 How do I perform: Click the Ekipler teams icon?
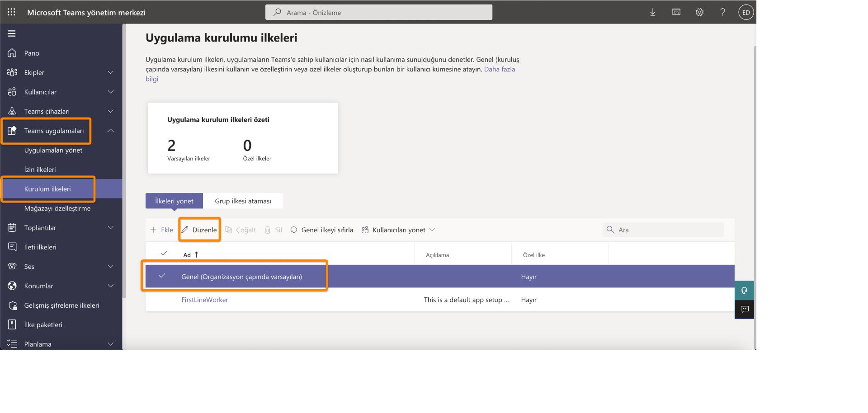[x=12, y=72]
